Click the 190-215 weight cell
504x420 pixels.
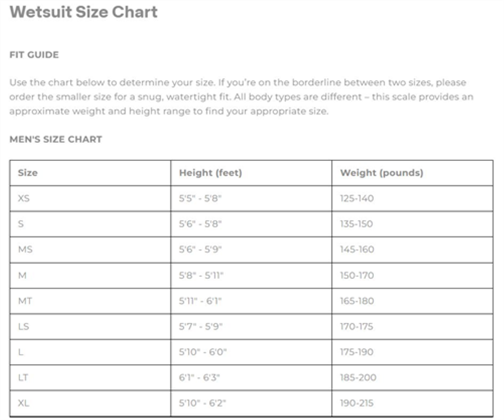tap(357, 404)
